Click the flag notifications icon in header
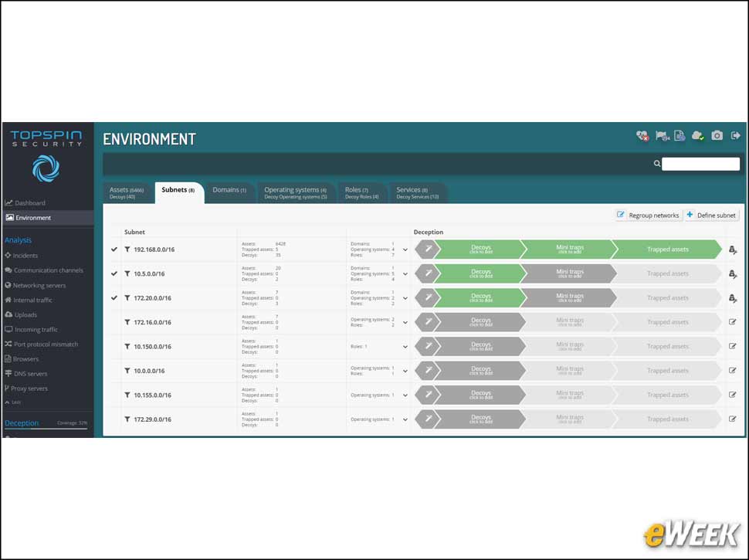This screenshot has height=560, width=749. pos(662,136)
